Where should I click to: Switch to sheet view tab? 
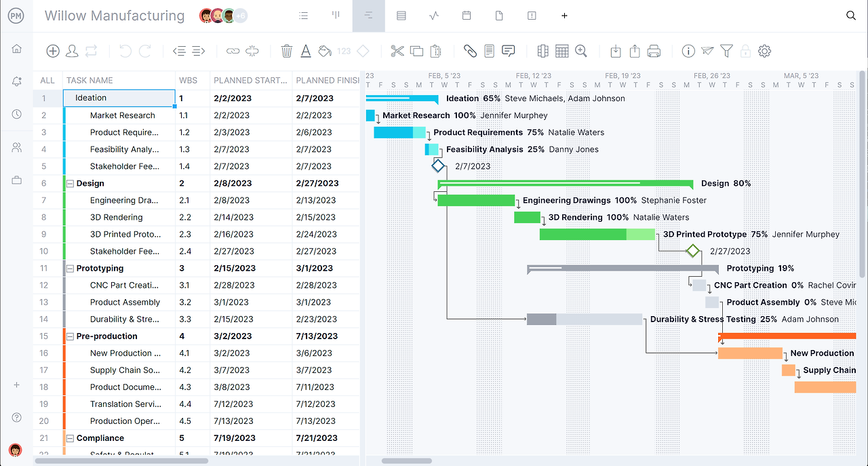pyautogui.click(x=401, y=16)
